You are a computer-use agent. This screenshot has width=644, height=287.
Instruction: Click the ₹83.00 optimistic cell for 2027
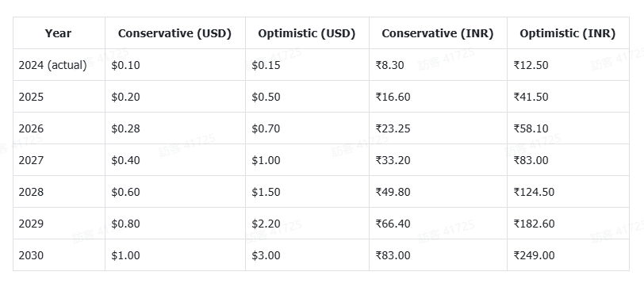pos(568,159)
